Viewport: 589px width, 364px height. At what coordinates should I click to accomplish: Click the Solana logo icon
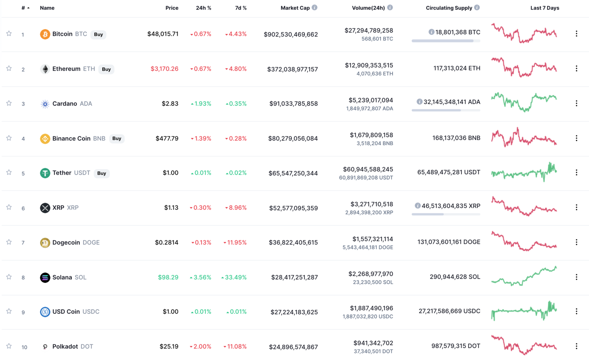[x=45, y=278]
